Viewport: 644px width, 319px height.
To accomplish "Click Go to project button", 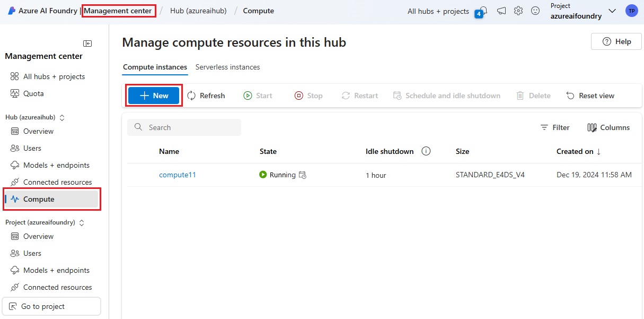I will pyautogui.click(x=51, y=306).
